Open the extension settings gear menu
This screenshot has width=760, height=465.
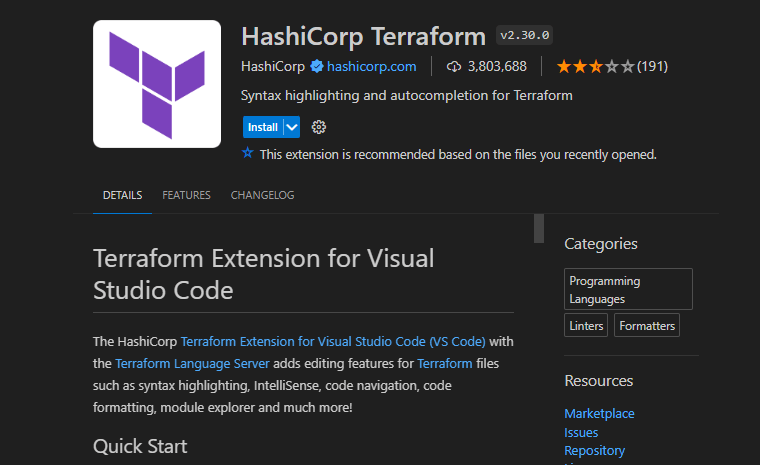tap(318, 127)
